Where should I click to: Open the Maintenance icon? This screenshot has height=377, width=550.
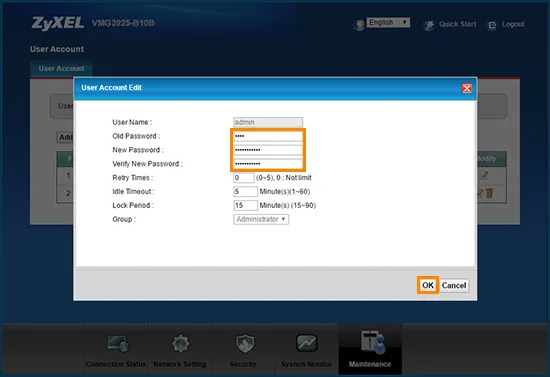pos(373,342)
